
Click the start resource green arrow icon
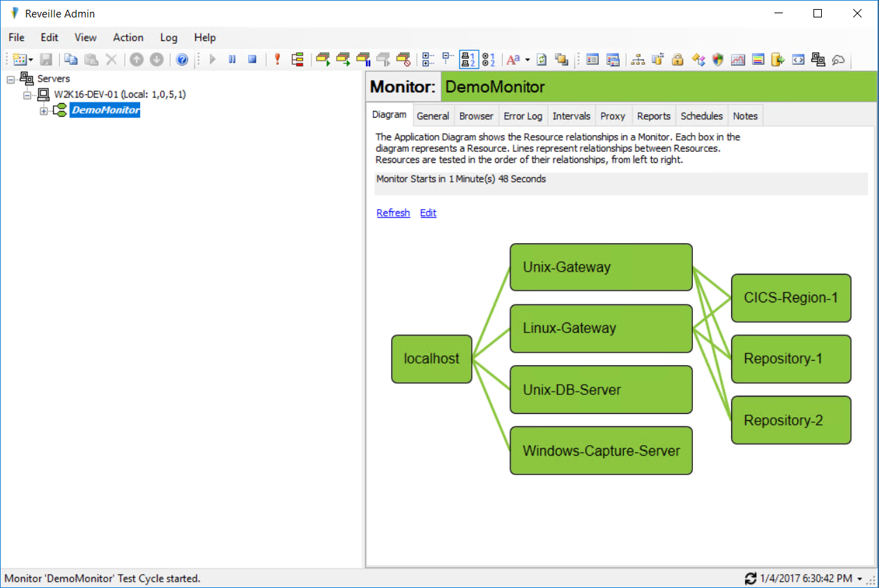pyautogui.click(x=322, y=60)
